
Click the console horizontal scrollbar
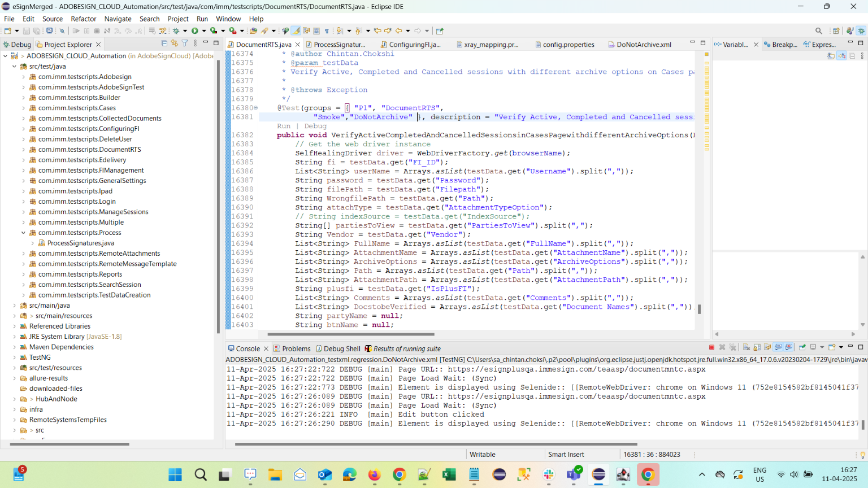click(435, 444)
